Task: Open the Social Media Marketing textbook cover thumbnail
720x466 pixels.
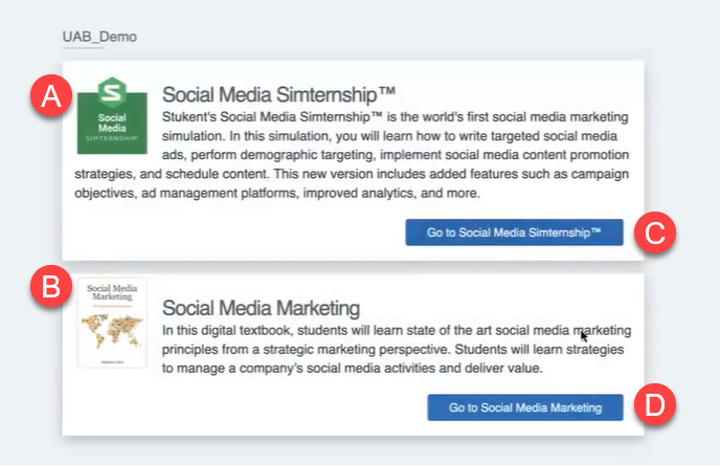Action: point(112,322)
